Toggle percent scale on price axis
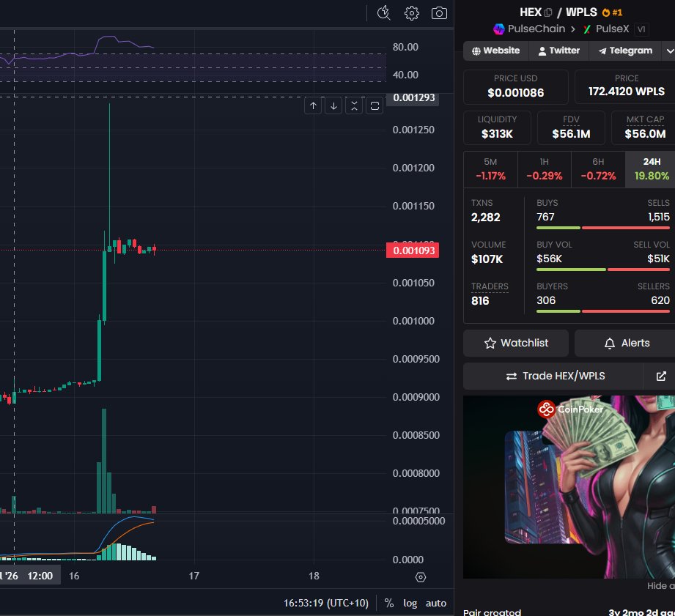This screenshot has height=616, width=675. click(389, 603)
